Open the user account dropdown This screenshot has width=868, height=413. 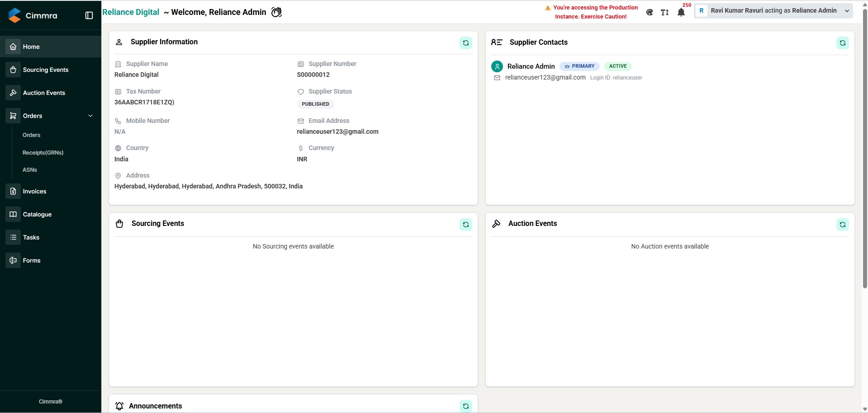pos(773,11)
